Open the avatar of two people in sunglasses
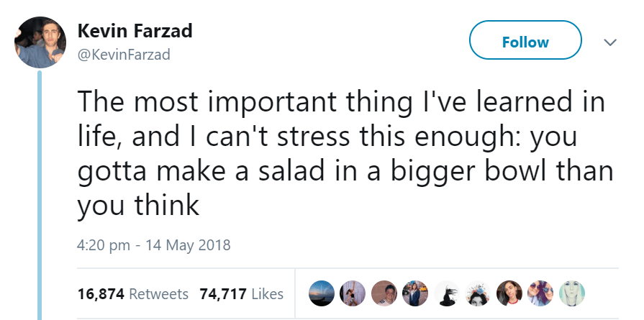This screenshot has width=644, height=320. [540, 293]
